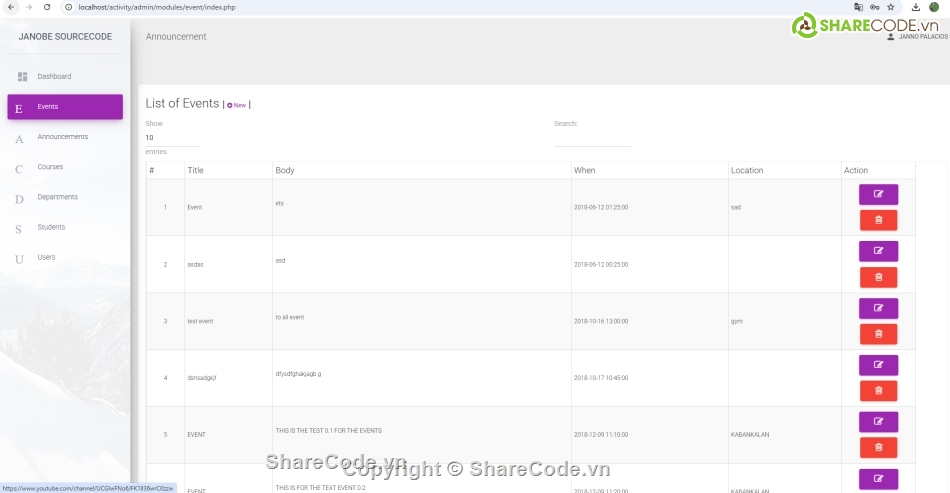Open the browser downloads icon
Image resolution: width=950 pixels, height=493 pixels.
click(915, 7)
